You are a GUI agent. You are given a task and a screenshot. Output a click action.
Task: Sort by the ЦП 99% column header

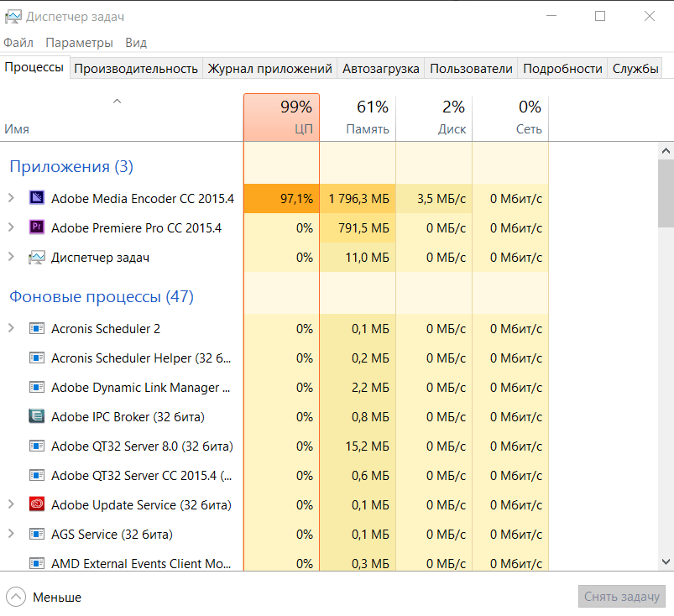click(x=281, y=117)
